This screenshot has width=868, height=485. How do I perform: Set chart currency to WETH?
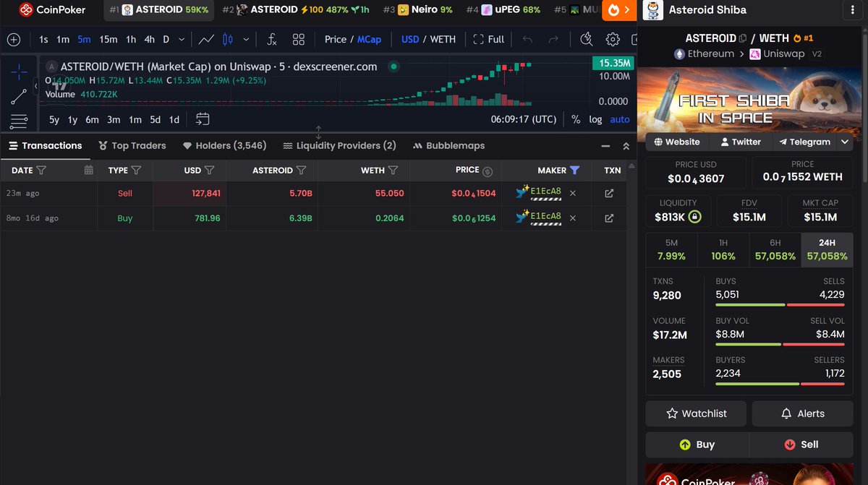click(443, 39)
